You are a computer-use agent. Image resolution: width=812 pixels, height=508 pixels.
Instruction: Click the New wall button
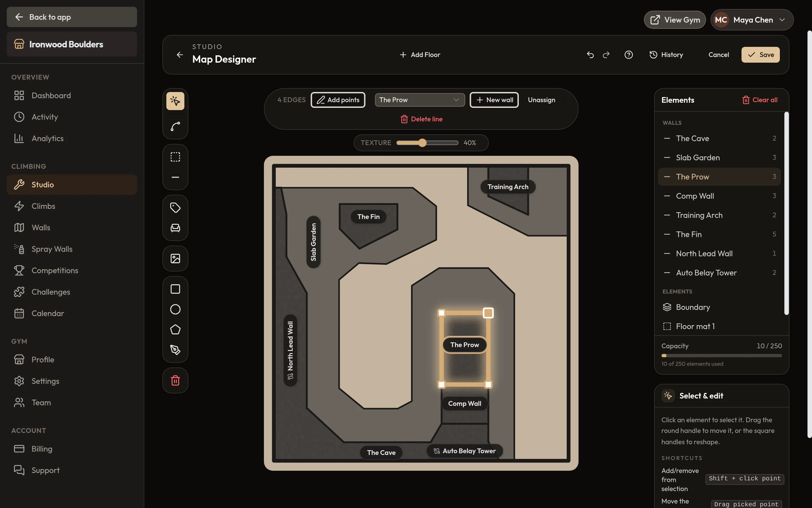[x=494, y=100]
